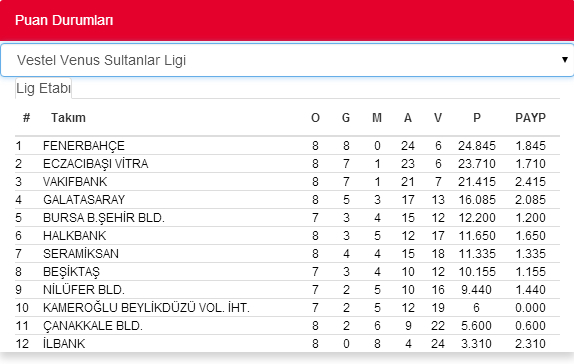Click HALKBANK in the table
Screen dimensions: 574x364
tap(75, 235)
